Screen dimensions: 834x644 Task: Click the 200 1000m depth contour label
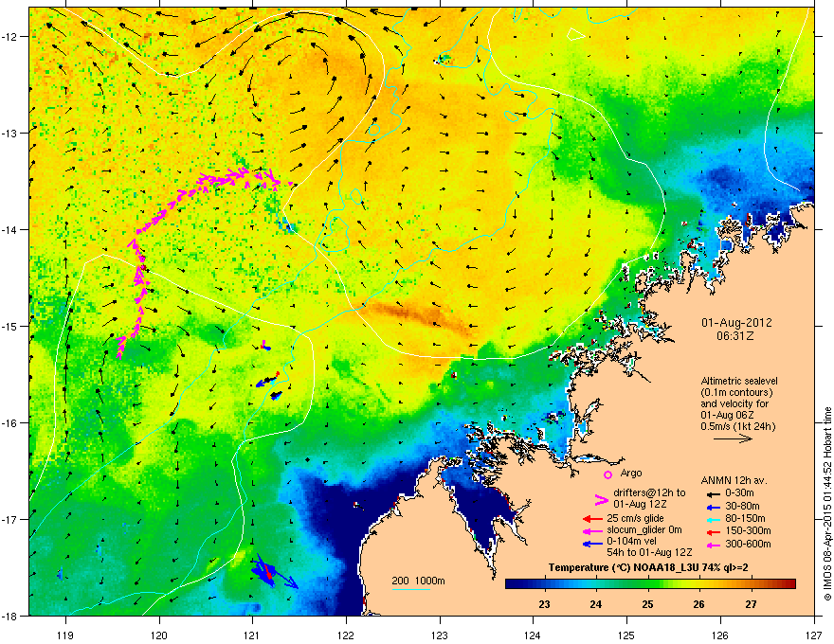pos(418,581)
